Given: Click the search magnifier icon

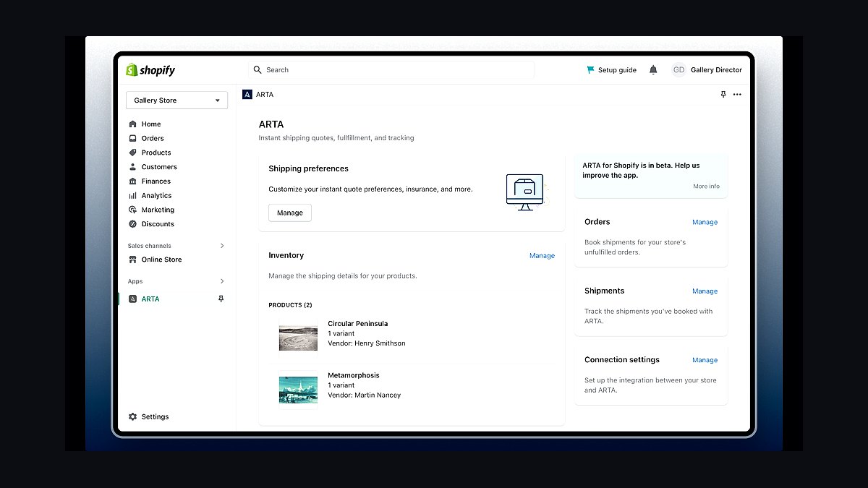Looking at the screenshot, I should 258,70.
